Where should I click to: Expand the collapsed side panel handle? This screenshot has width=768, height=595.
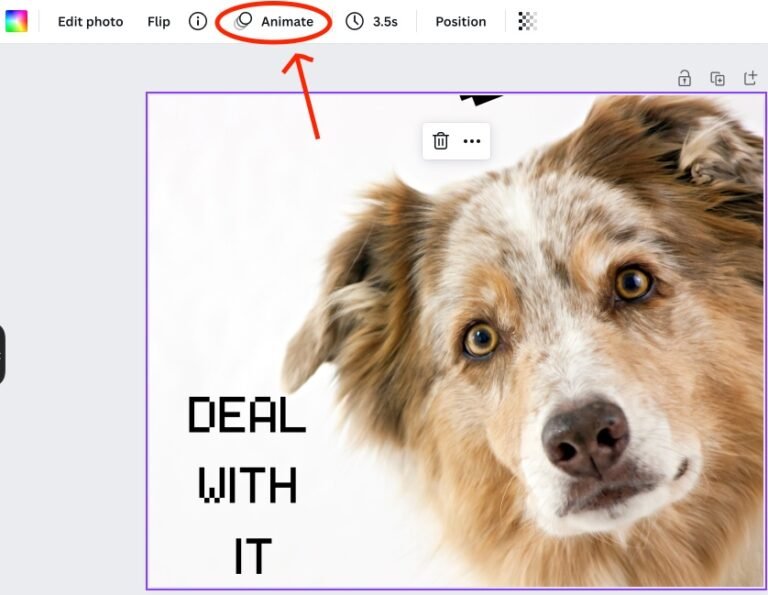pyautogui.click(x=2, y=355)
